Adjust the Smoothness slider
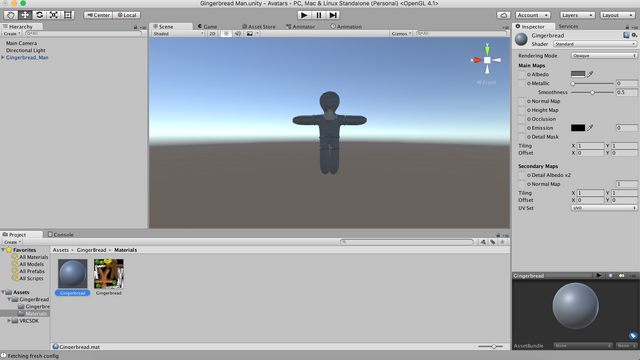The image size is (640, 360). 592,93
